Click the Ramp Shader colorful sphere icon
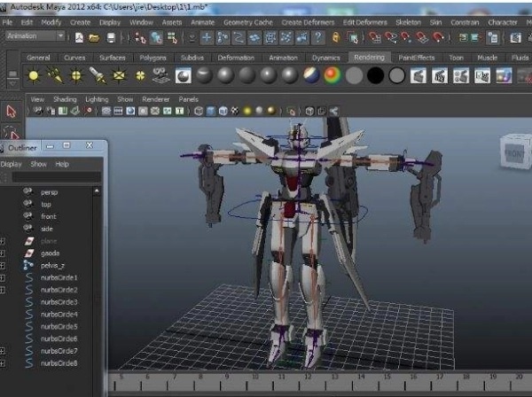Screen dimensions: 532x397 [x=332, y=75]
